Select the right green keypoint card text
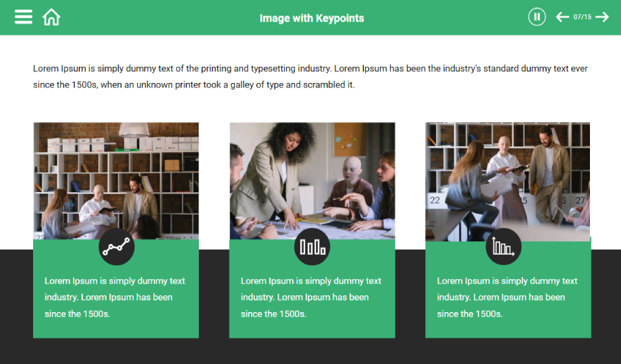Screen dimensions: 621x364 point(507,297)
